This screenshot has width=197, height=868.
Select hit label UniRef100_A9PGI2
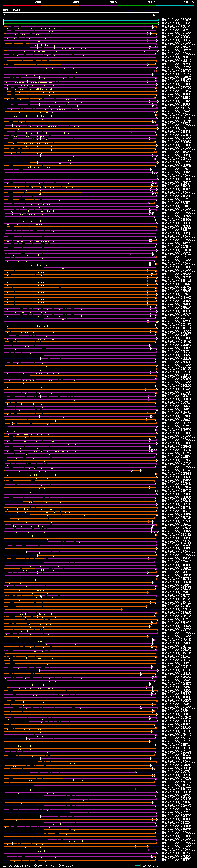(177, 396)
